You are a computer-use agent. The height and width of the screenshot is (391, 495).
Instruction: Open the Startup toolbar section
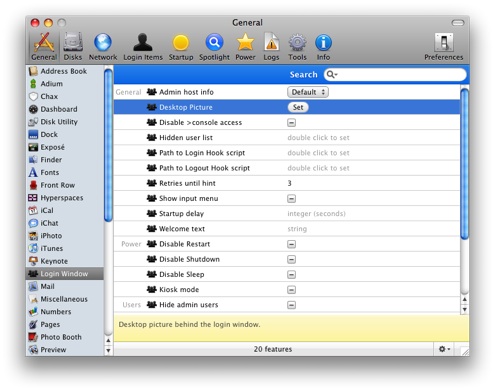tap(181, 47)
